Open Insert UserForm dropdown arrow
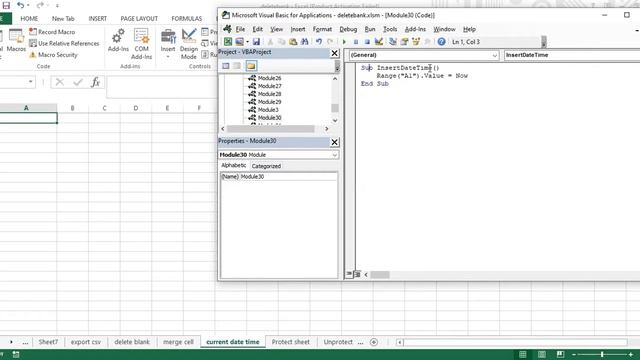Screen dimensions: 640x360 (x=247, y=42)
